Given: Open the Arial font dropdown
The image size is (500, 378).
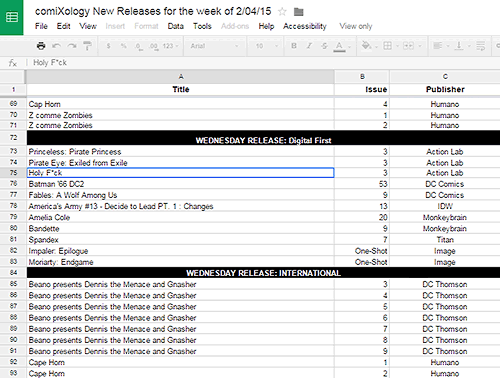Looking at the screenshot, I should click(214, 46).
